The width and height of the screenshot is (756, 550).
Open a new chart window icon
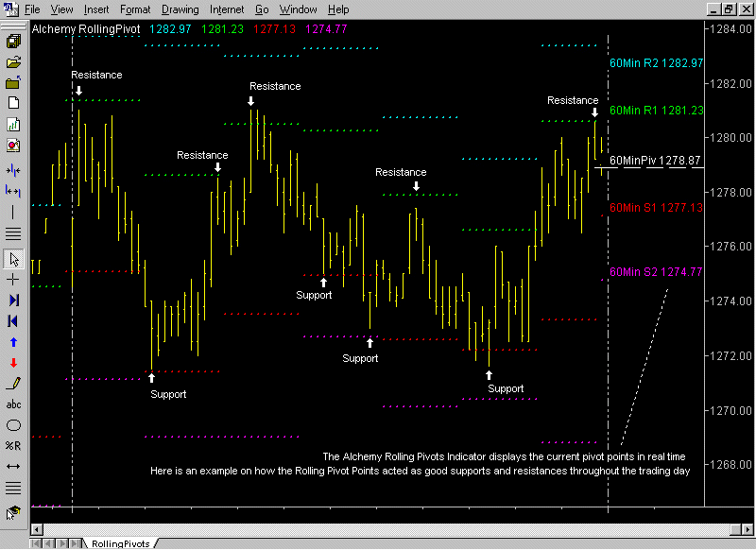[x=13, y=125]
